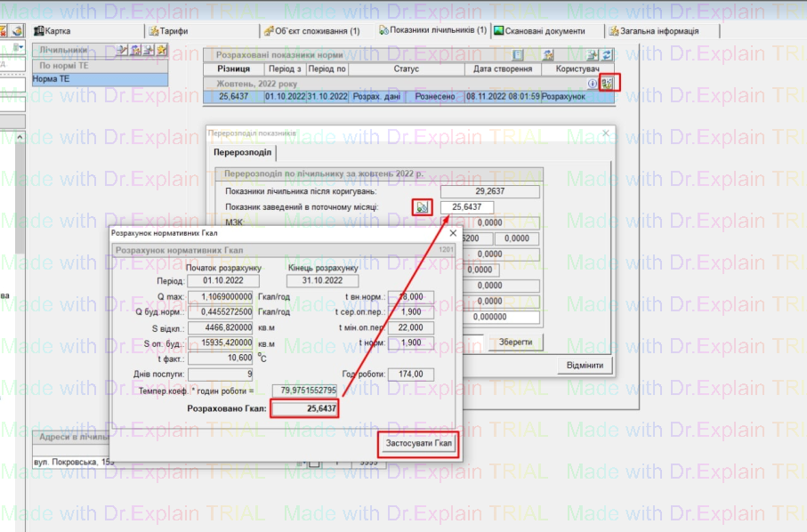Click the t факт. field with 10,600

222,358
